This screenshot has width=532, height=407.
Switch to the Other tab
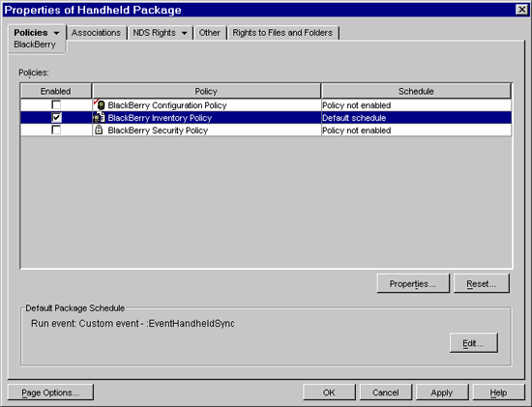click(210, 33)
